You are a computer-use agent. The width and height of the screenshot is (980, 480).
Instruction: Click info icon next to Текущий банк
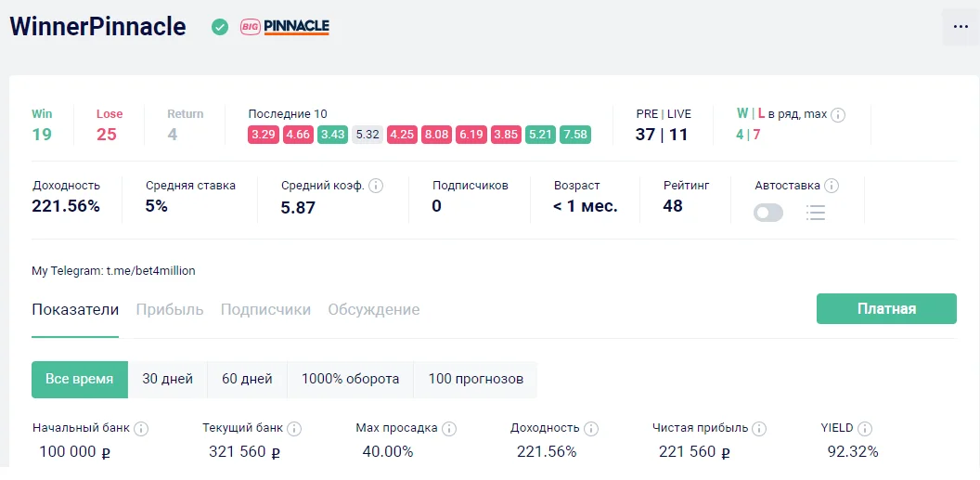point(294,429)
